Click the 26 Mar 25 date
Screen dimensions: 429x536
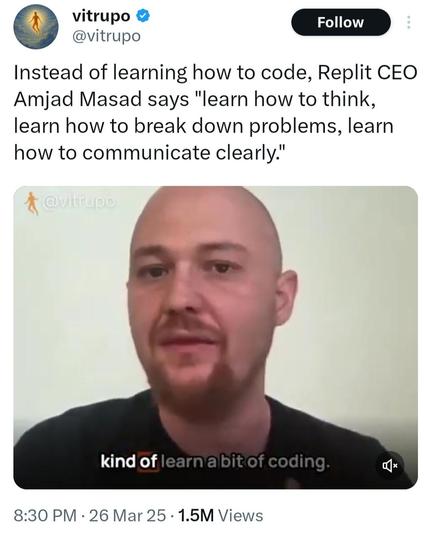point(128,515)
